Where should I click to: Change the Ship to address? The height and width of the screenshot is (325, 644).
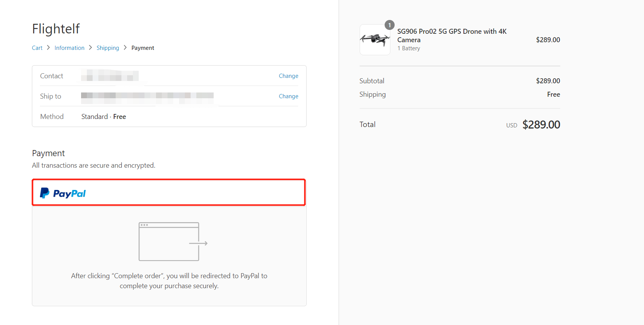click(289, 96)
